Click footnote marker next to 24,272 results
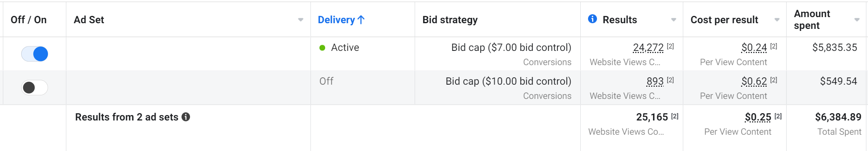Viewport: 868px width, 151px height. click(x=670, y=46)
